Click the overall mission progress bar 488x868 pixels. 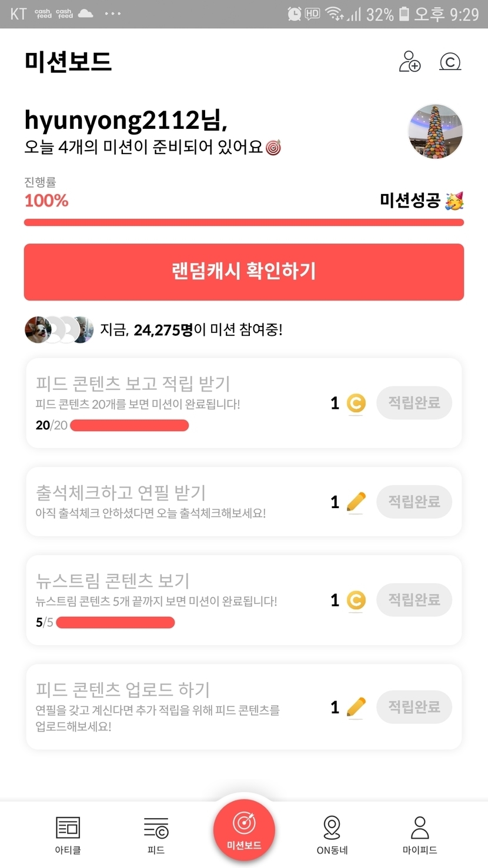(x=244, y=222)
